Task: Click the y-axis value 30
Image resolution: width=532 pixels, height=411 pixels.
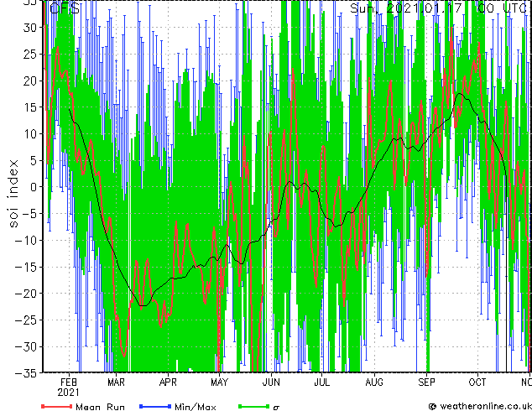Action: pos(30,28)
